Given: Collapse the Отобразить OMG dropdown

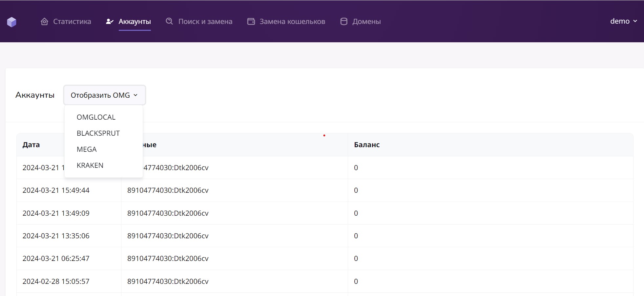Looking at the screenshot, I should tap(104, 95).
